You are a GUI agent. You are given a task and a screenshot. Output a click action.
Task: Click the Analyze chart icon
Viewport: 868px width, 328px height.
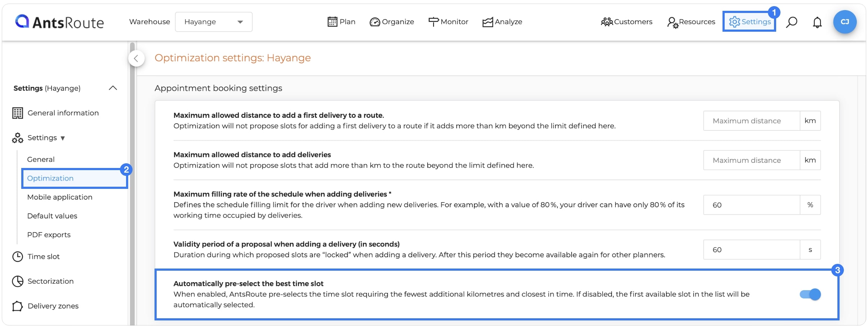click(x=488, y=22)
